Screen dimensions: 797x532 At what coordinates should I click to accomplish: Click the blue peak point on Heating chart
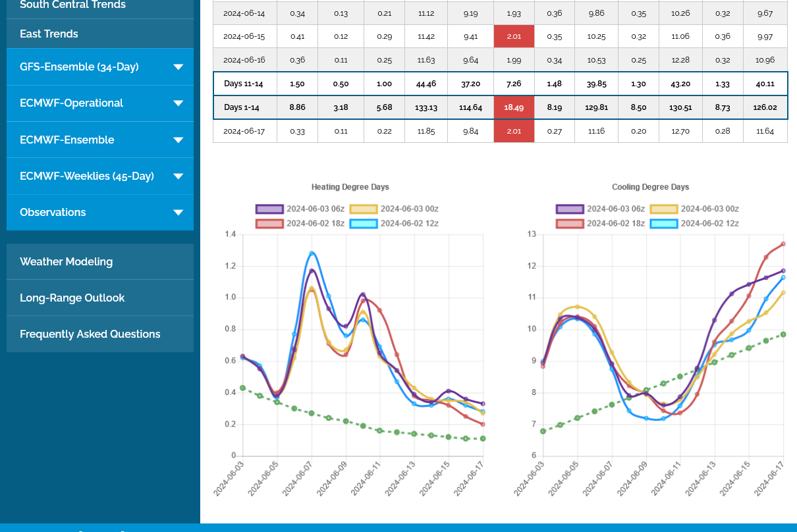pyautogui.click(x=312, y=253)
